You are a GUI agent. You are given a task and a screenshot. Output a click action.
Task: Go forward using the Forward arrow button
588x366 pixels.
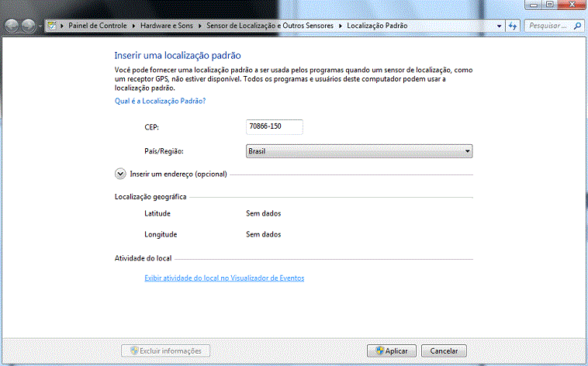point(28,26)
